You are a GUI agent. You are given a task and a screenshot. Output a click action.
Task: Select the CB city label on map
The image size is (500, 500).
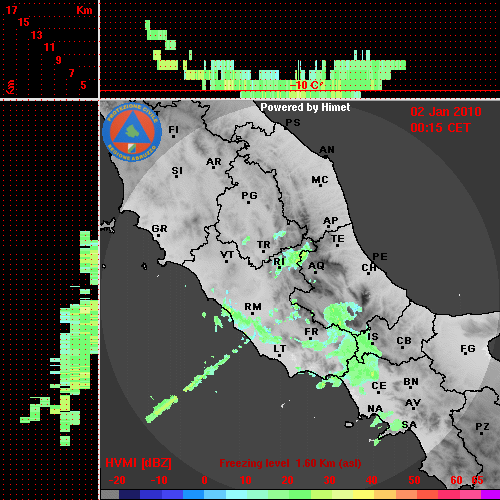click(404, 341)
